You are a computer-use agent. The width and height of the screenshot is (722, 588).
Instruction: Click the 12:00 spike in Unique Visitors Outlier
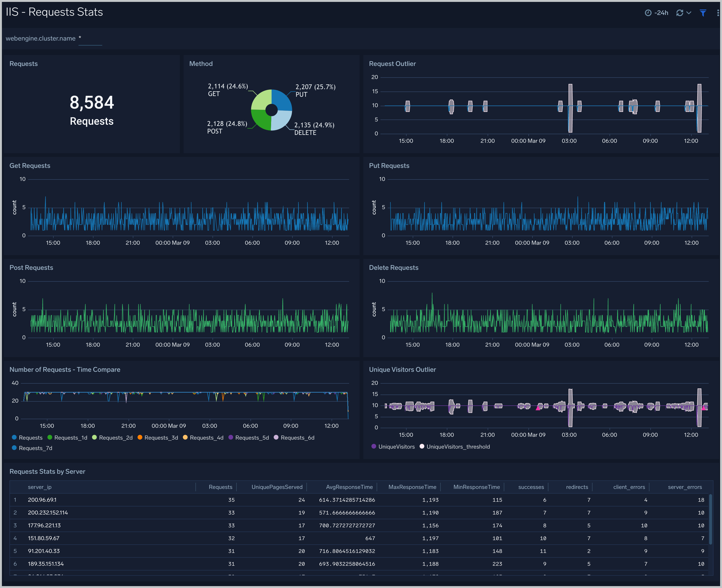click(x=699, y=408)
